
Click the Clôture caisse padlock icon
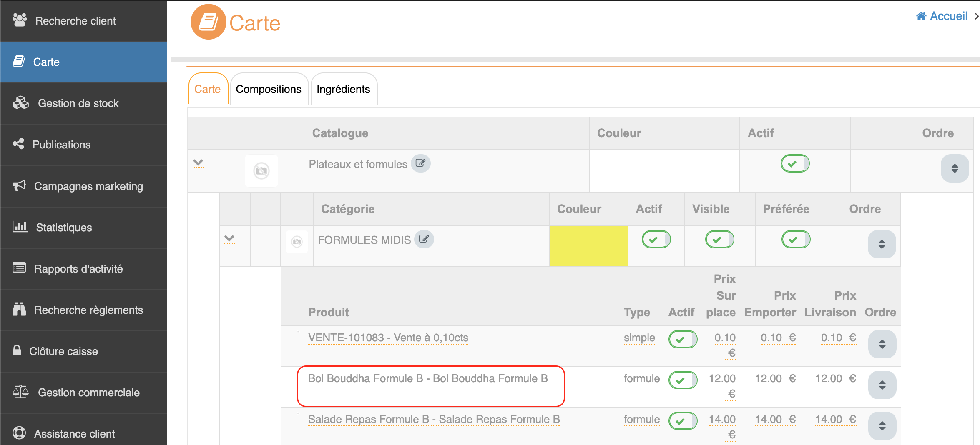pyautogui.click(x=17, y=350)
